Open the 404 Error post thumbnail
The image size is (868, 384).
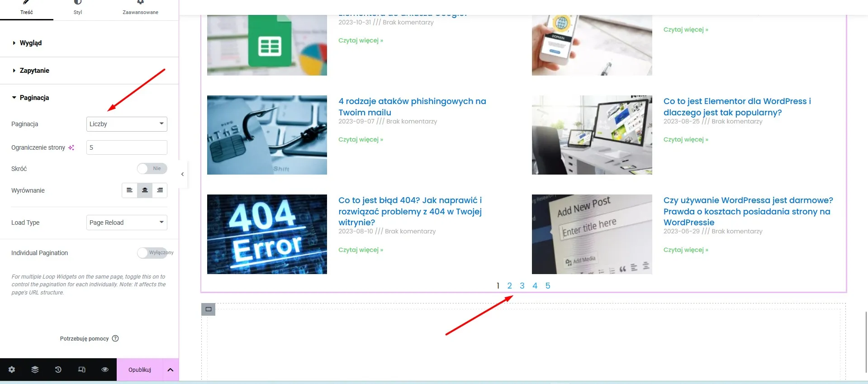point(267,234)
